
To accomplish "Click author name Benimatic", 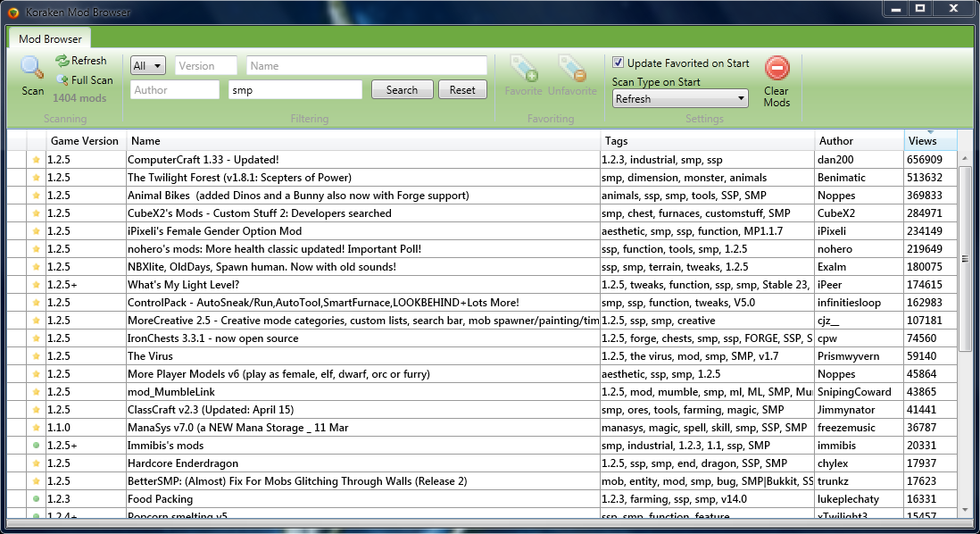I will (842, 178).
